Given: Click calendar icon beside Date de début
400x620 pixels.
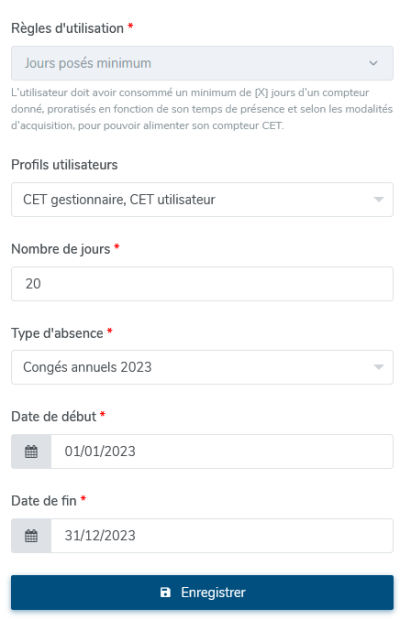Looking at the screenshot, I should [x=31, y=452].
